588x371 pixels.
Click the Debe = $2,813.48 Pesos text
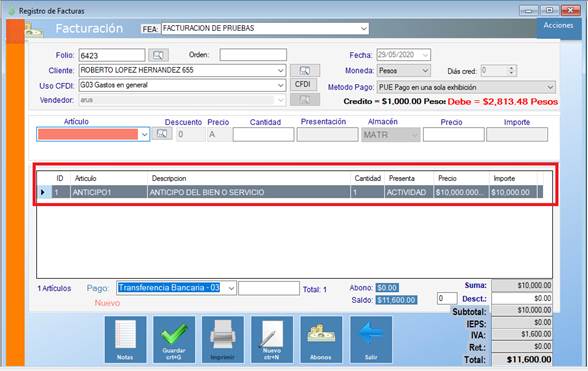[502, 102]
